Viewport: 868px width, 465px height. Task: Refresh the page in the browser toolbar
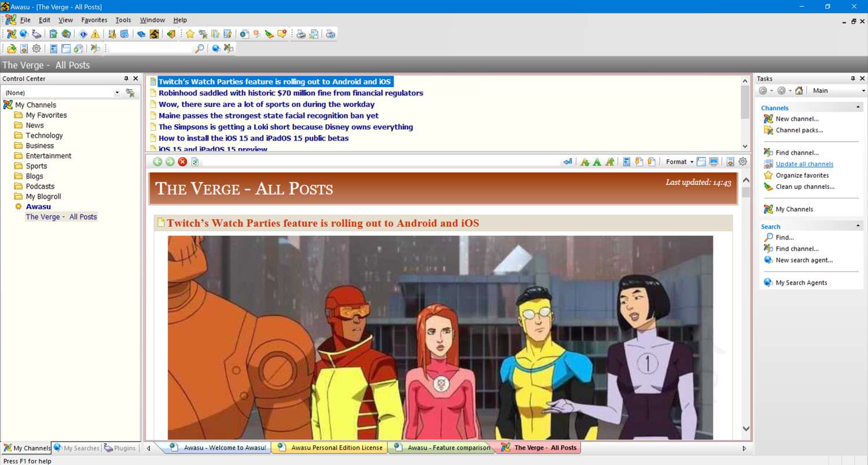coord(195,162)
